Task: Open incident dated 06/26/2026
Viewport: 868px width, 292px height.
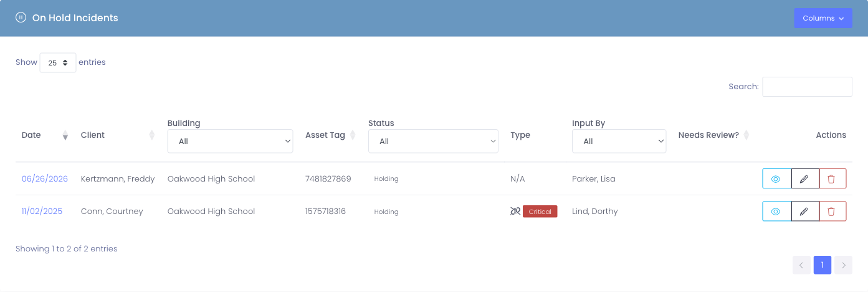Action: (x=45, y=179)
